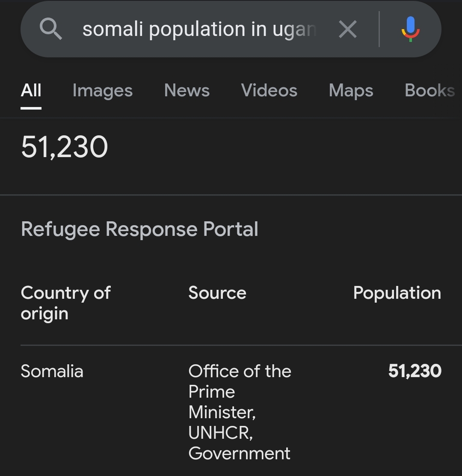Tap the large 51,230 answer figure
The height and width of the screenshot is (476, 462).
[64, 147]
